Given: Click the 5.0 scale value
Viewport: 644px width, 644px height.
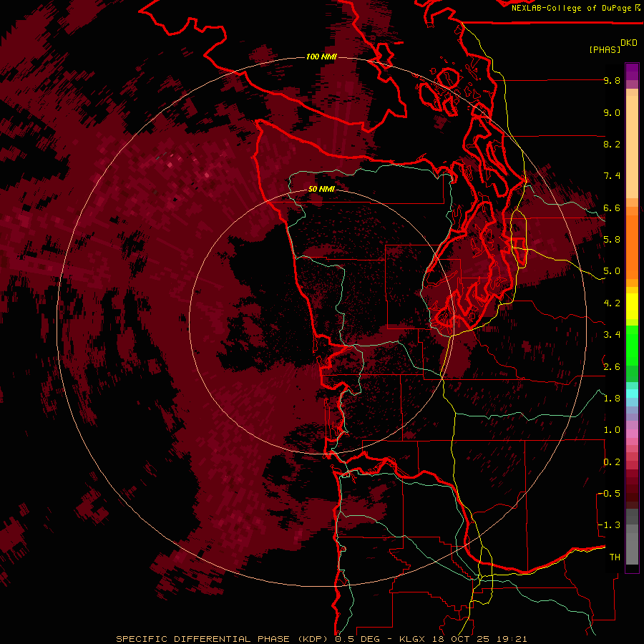Looking at the screenshot, I should click(x=612, y=271).
